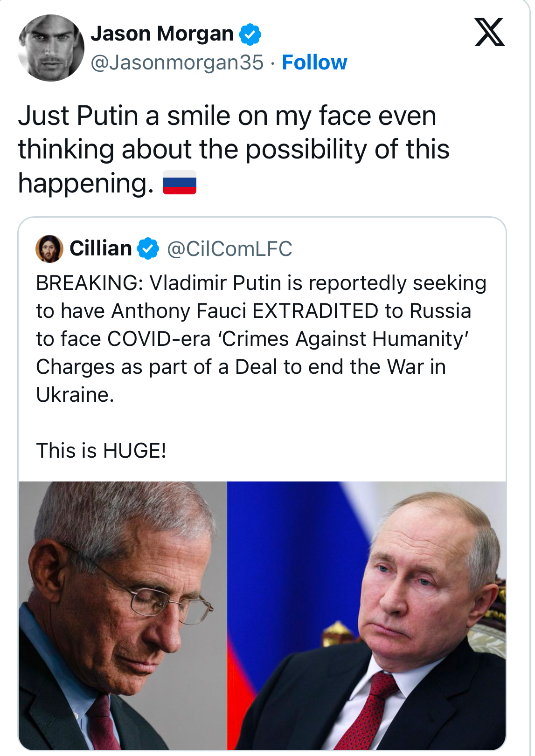Open Jason Morgan's profile picture
535x756 pixels.
(51, 48)
